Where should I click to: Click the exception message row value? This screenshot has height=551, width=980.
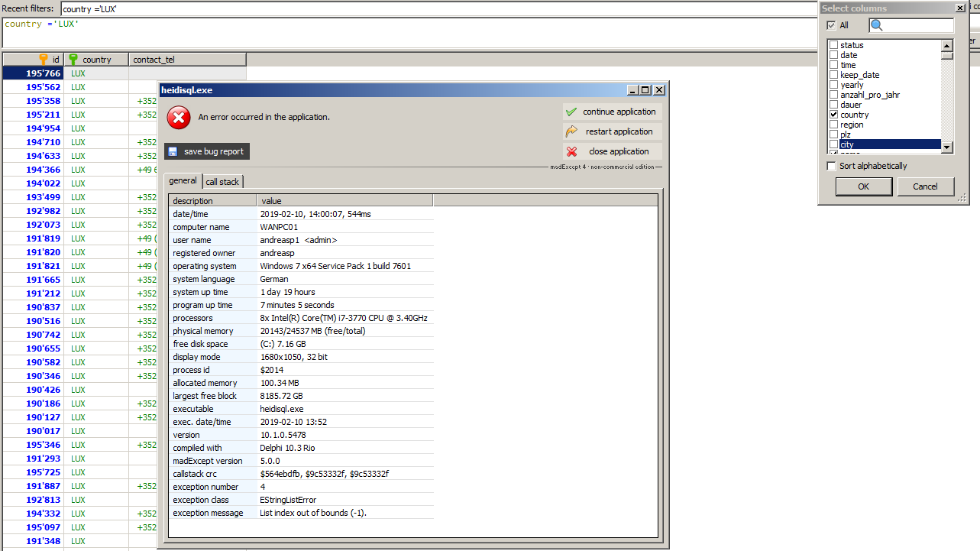(313, 513)
